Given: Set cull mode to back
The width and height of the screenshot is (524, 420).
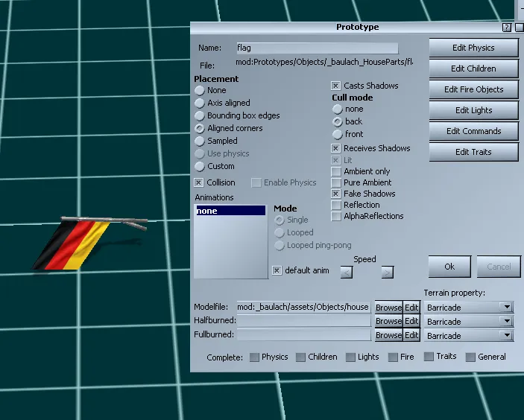Looking at the screenshot, I should pyautogui.click(x=337, y=122).
